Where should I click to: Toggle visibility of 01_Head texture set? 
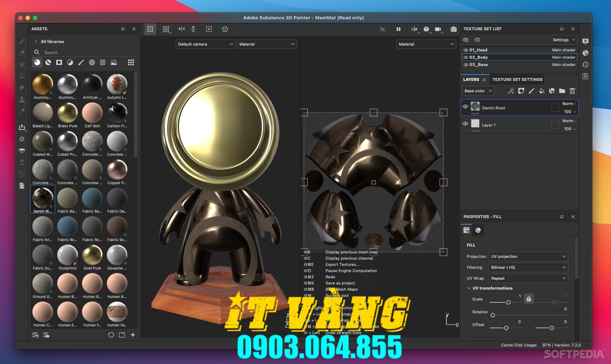point(465,50)
